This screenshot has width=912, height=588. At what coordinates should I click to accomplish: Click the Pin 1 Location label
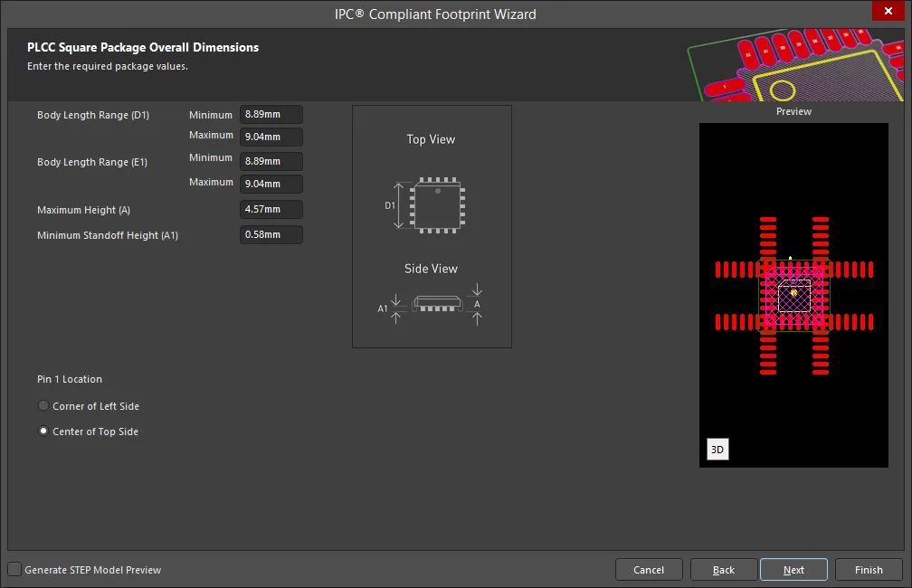pos(69,379)
